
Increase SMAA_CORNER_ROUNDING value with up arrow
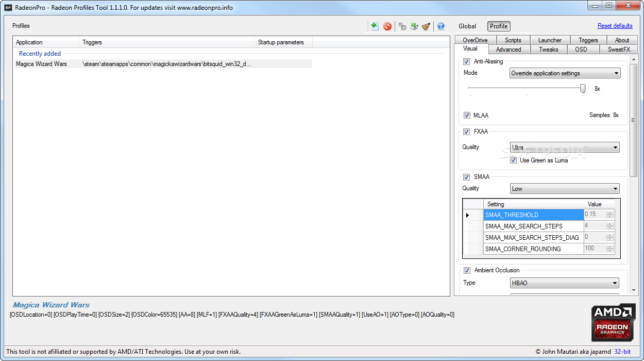coord(610,247)
